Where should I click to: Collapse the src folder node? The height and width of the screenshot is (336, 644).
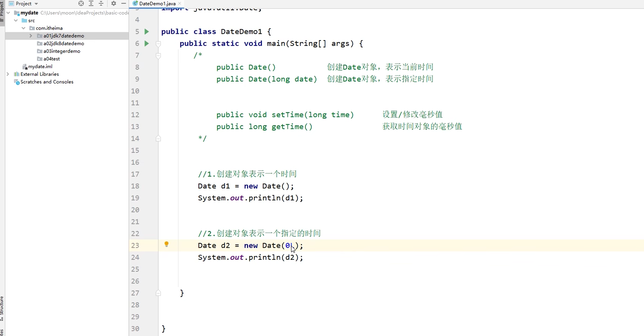pyautogui.click(x=16, y=20)
